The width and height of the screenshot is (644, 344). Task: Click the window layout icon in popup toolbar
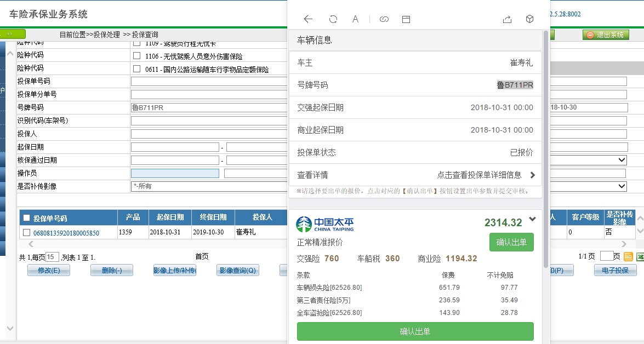pyautogui.click(x=406, y=19)
